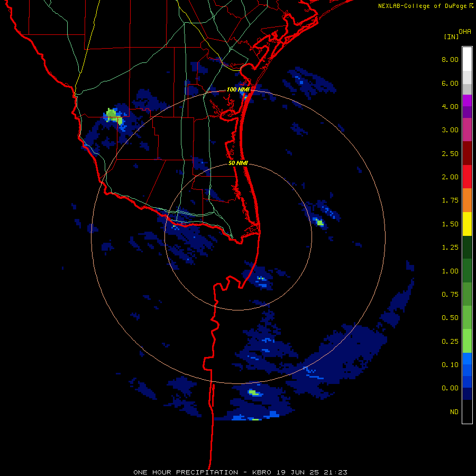Select the bright red legend swatch
Image resolution: width=476 pixels, height=476 pixels.
(467, 177)
